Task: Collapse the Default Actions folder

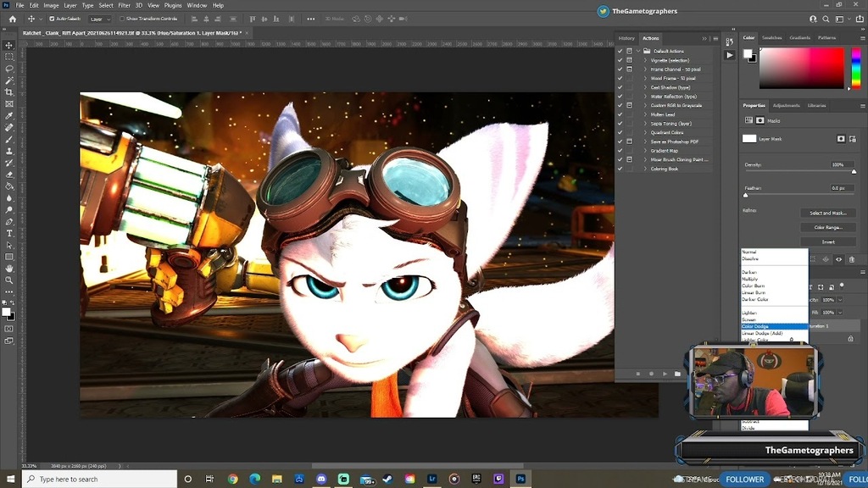Action: [638, 51]
